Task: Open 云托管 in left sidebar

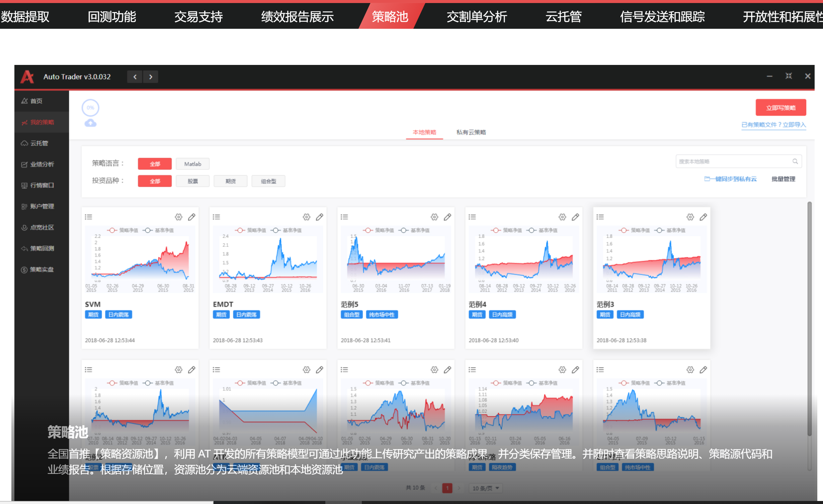Action: tap(39, 143)
